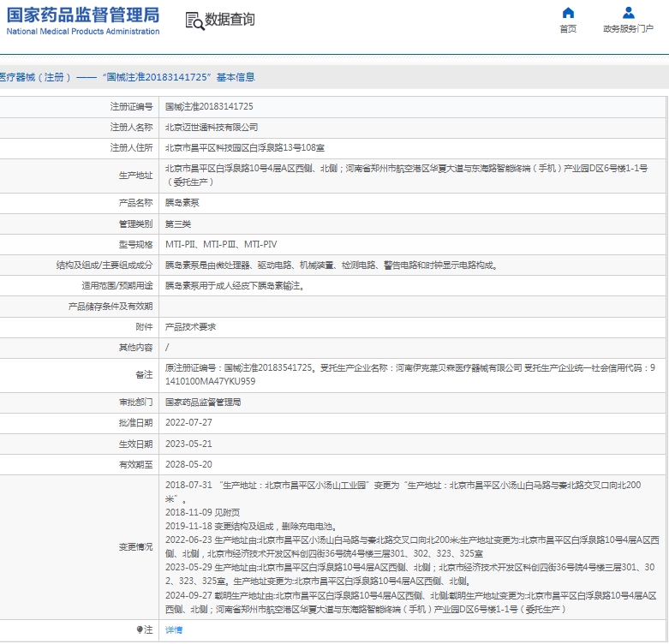669x644 pixels.
Task: Click the 数据查询 heading text
Action: click(x=230, y=20)
